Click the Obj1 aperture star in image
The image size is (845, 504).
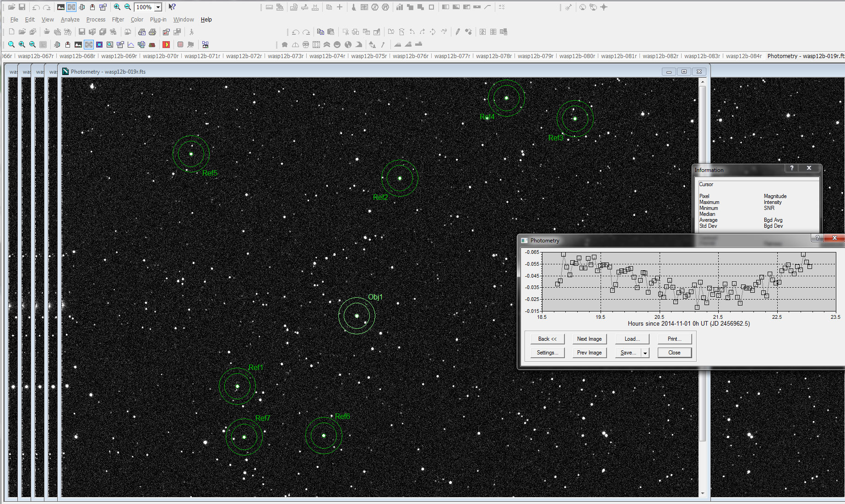coord(357,316)
